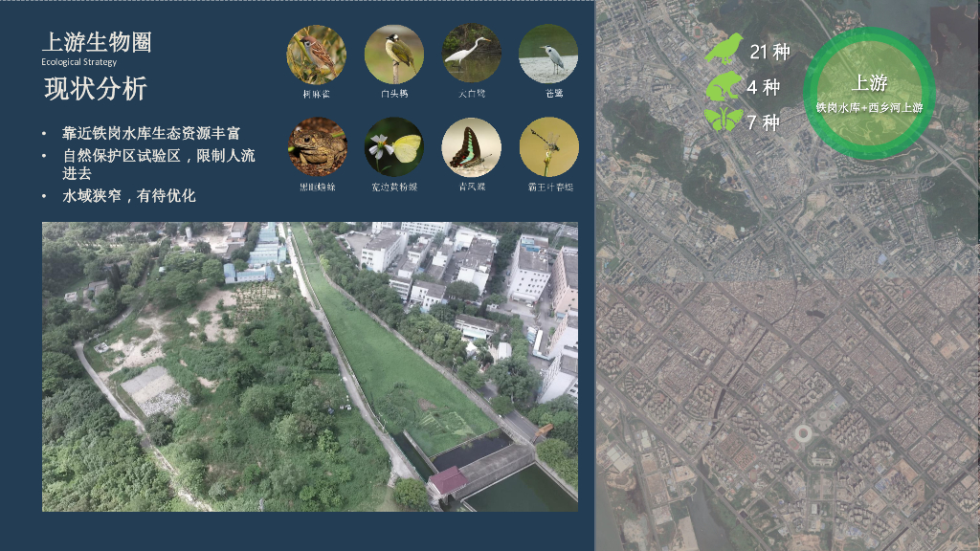
Task: Click the caption 青凤蝶
Action: pos(472,187)
